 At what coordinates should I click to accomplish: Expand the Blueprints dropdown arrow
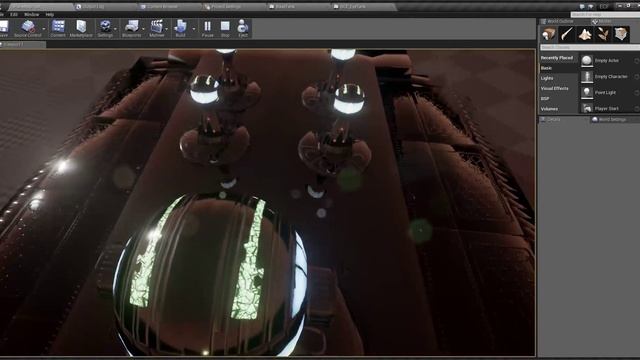click(x=143, y=29)
